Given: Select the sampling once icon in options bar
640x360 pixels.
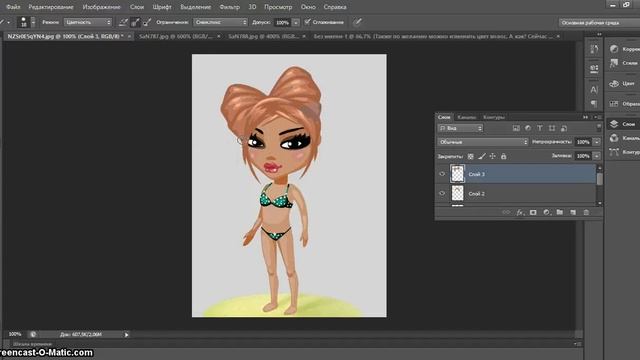Looking at the screenshot, I should click(135, 22).
